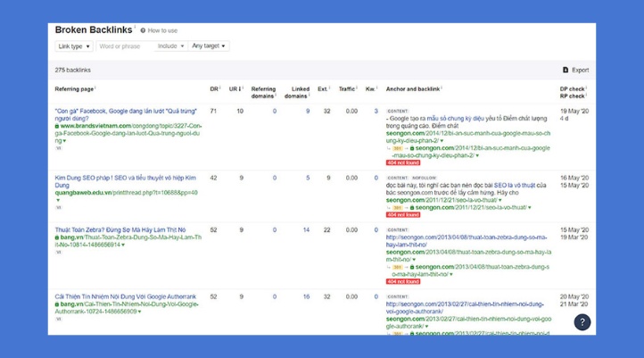Open the www.brandsvietnam.com referring URL
Screen dimensions: 644x358
(128, 133)
